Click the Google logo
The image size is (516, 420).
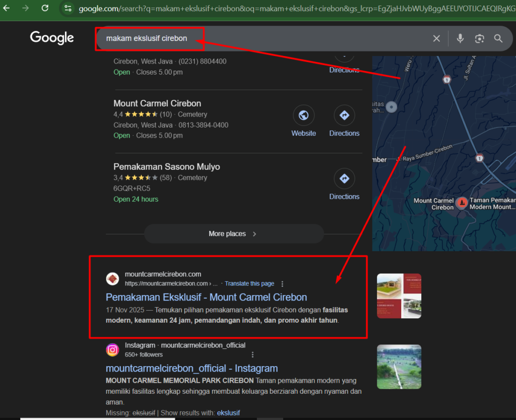(x=52, y=38)
